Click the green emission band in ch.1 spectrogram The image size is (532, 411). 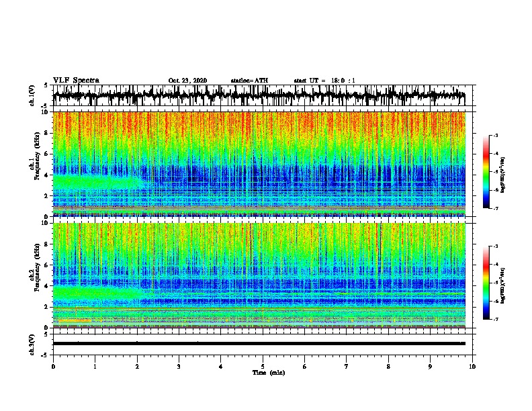coord(97,181)
